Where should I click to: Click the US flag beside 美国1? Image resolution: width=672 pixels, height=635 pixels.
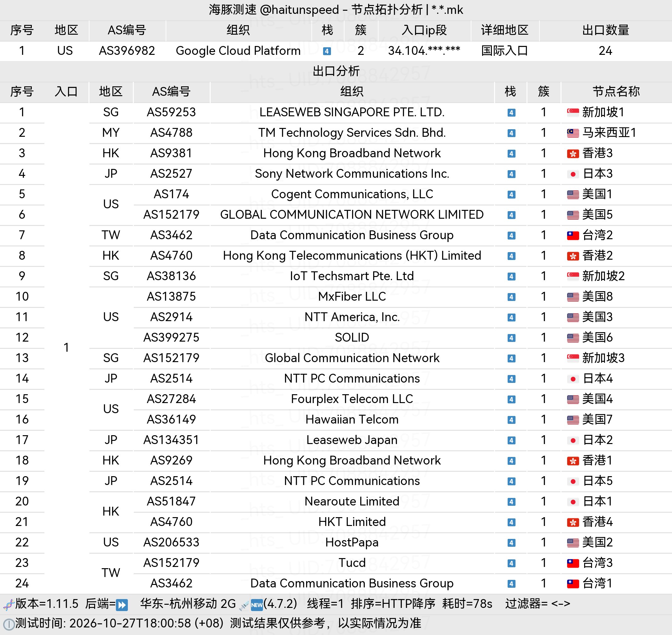572,195
